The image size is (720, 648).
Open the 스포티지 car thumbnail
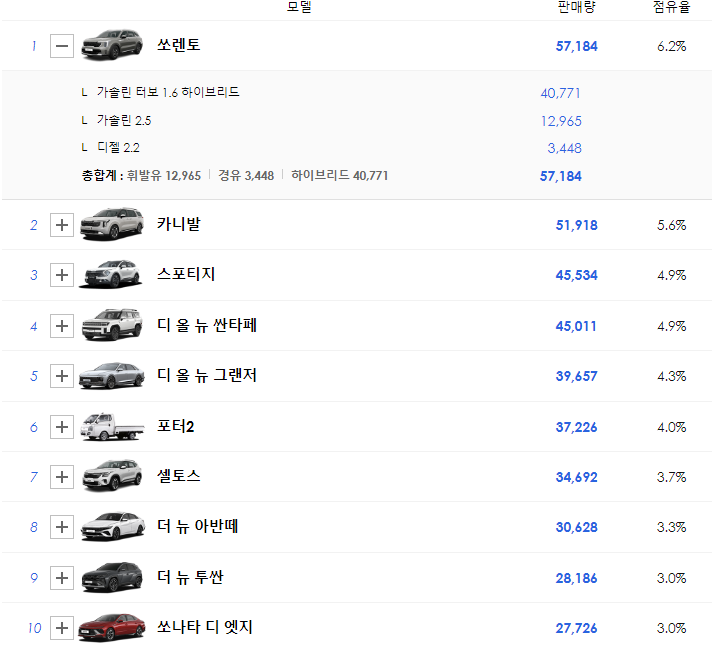coord(111,274)
